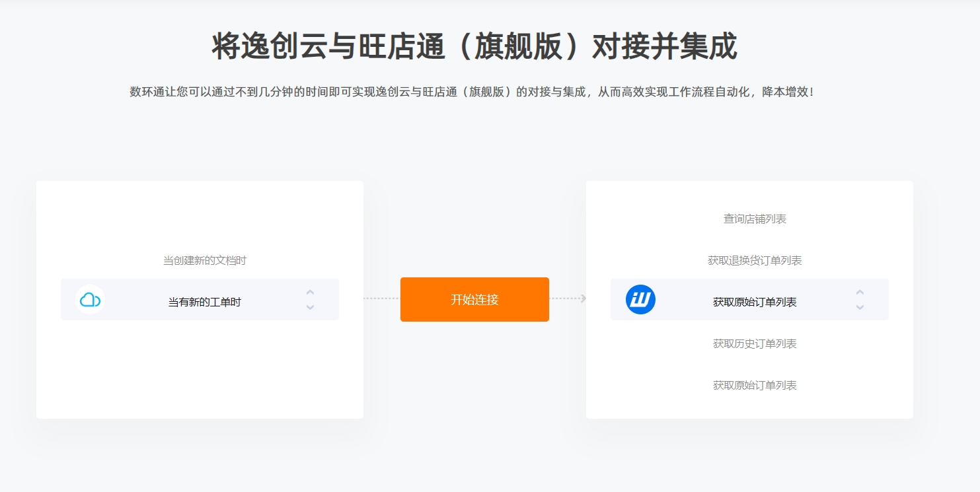Click down chevron beside highlighted 获取原始订单列表
Screen dimensions: 980x492
(860, 307)
